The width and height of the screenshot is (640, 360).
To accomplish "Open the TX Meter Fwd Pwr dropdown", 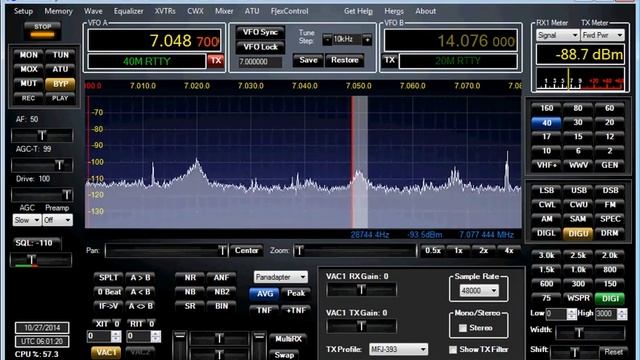I will [602, 35].
